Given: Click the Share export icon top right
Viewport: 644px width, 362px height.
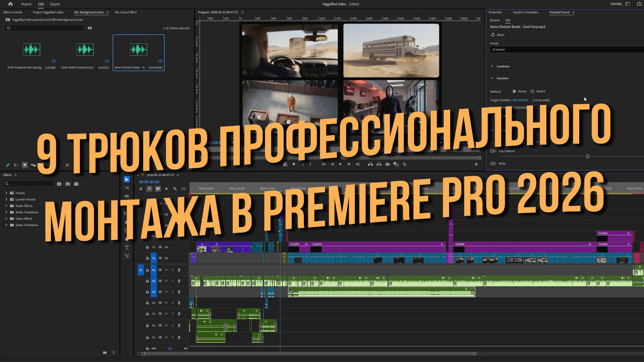Looking at the screenshot, I should click(639, 4).
